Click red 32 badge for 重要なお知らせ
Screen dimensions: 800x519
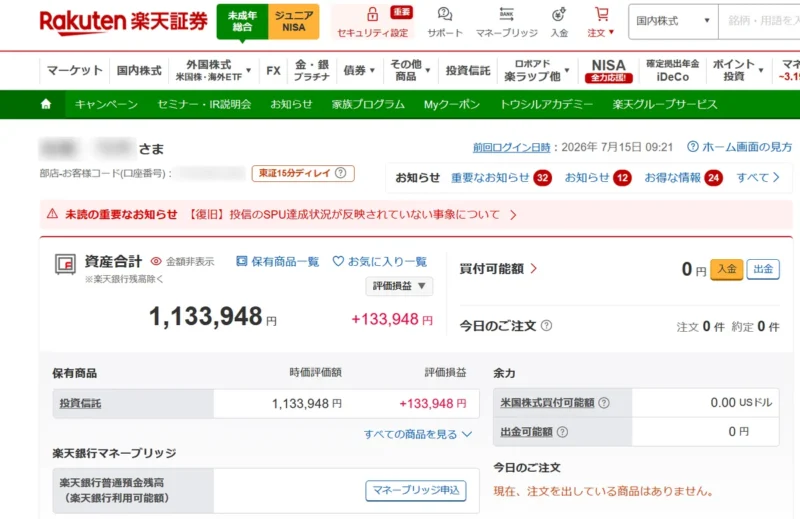click(542, 178)
